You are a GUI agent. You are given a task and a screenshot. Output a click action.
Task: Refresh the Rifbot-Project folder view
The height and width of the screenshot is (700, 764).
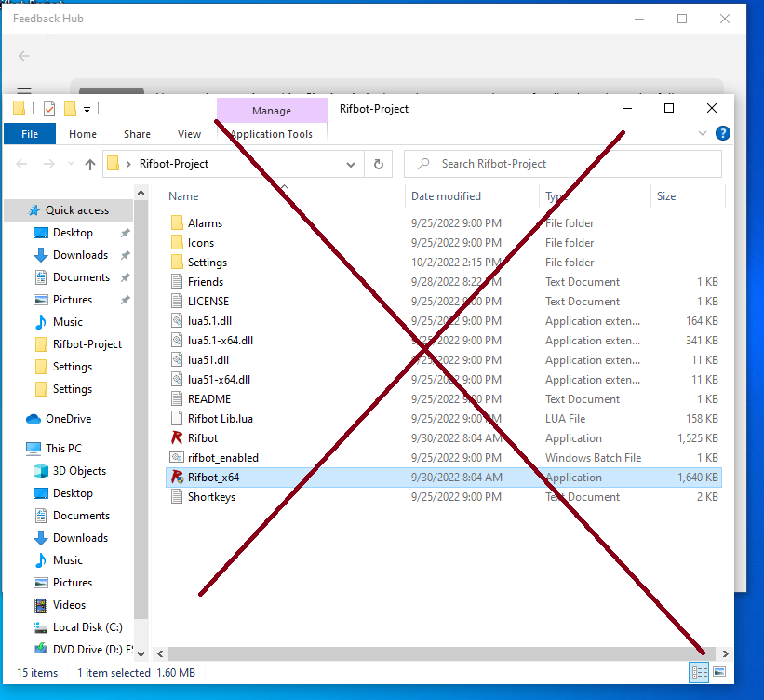(379, 164)
